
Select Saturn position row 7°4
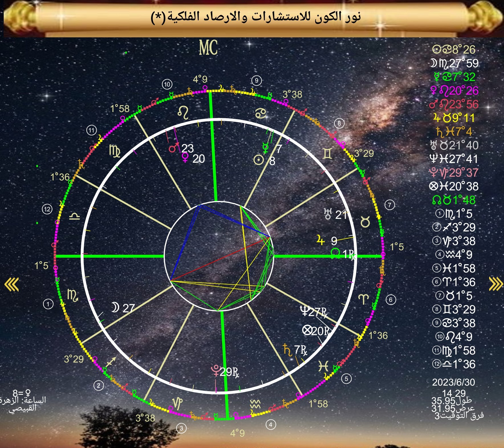pyautogui.click(x=454, y=132)
